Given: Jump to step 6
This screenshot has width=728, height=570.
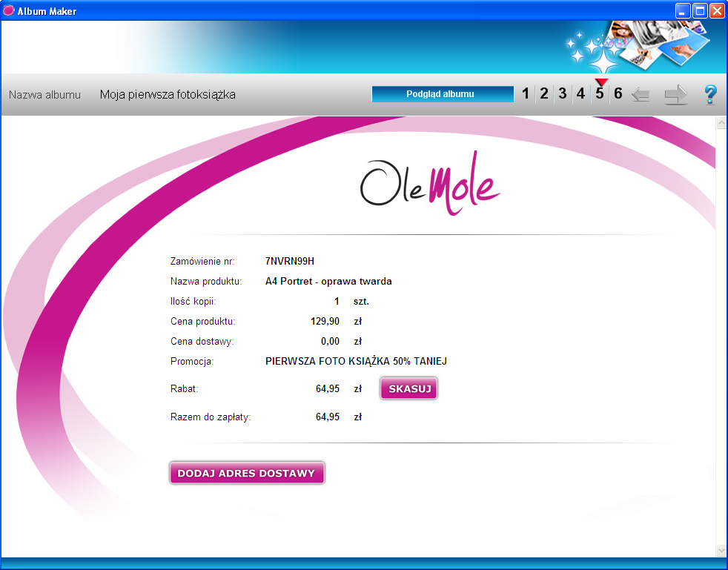Looking at the screenshot, I should 618,93.
